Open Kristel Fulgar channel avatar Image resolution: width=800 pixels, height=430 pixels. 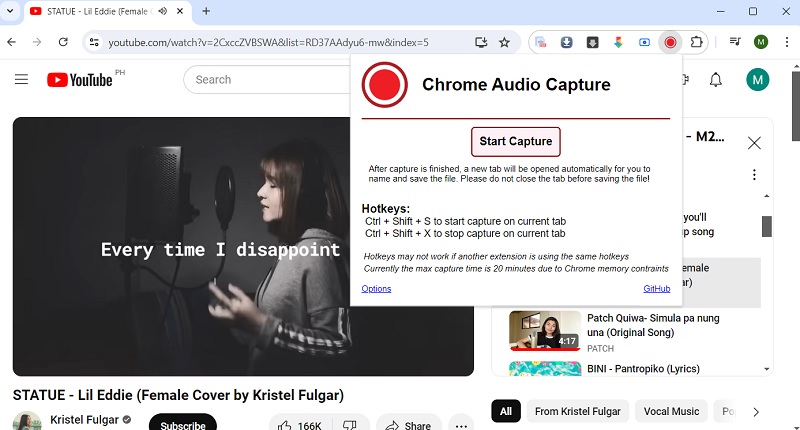click(27, 421)
